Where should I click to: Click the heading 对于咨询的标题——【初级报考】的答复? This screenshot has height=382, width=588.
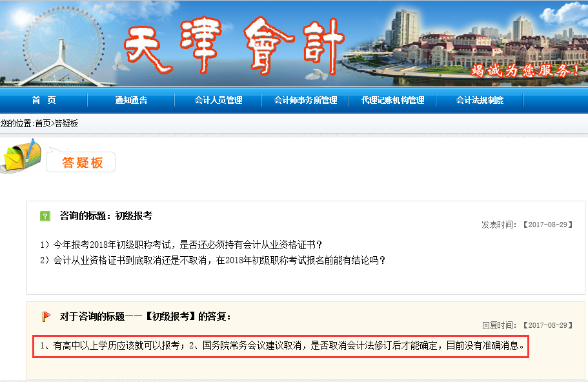(145, 316)
